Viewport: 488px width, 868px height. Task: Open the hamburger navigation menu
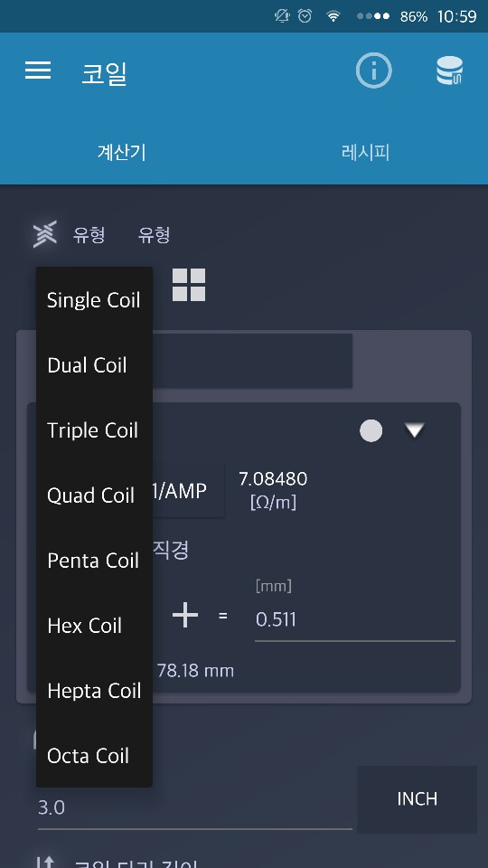pos(38,71)
